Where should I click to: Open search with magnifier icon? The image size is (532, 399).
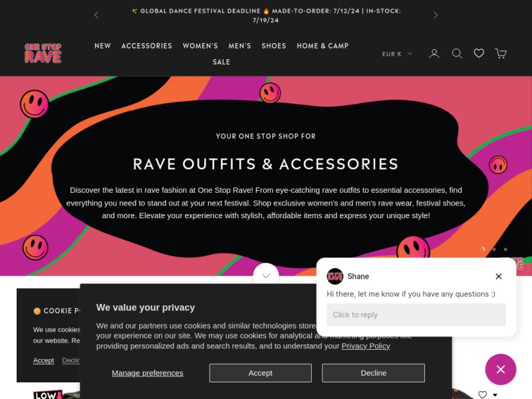point(457,54)
